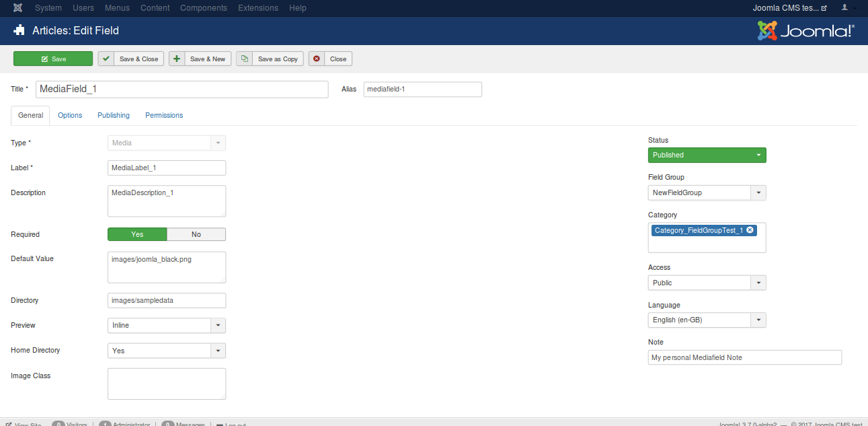The image size is (868, 426).
Task: Open the Extensions menu
Action: pos(258,8)
